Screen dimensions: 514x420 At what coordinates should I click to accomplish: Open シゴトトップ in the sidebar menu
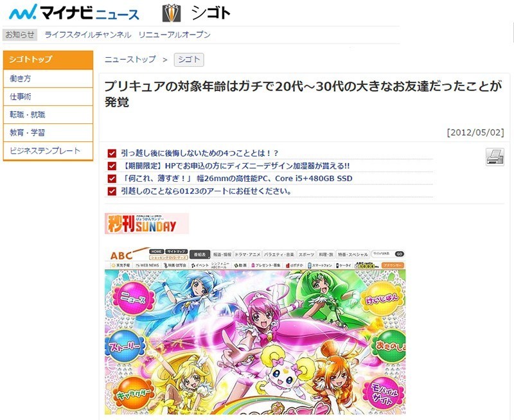[x=48, y=60]
